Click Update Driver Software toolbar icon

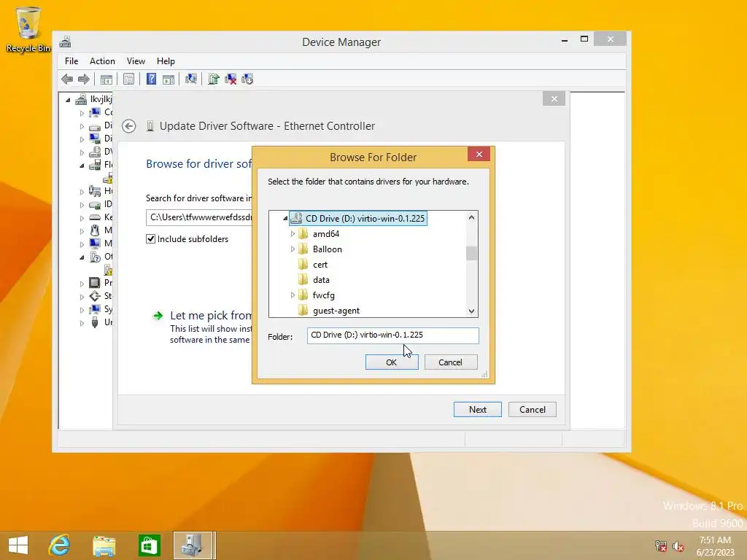click(x=214, y=79)
